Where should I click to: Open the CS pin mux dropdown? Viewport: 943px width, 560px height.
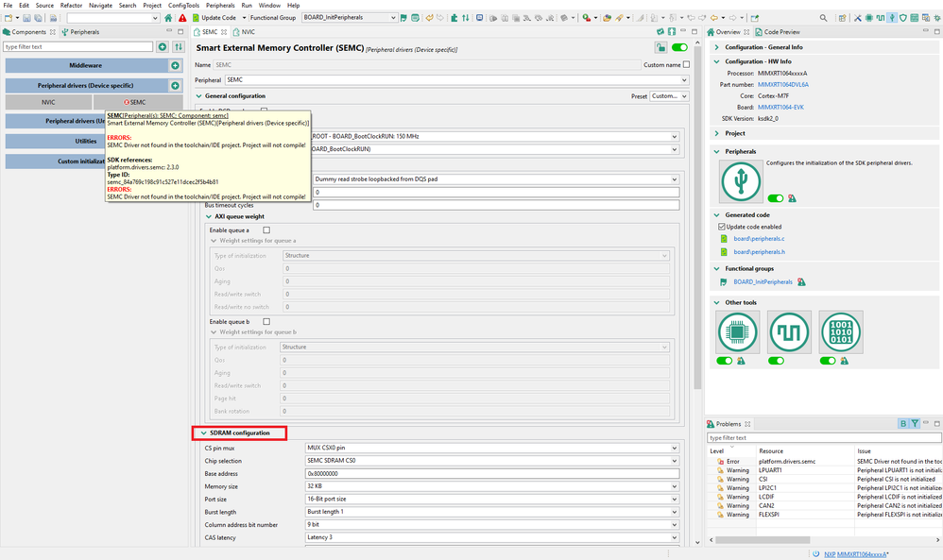click(492, 449)
